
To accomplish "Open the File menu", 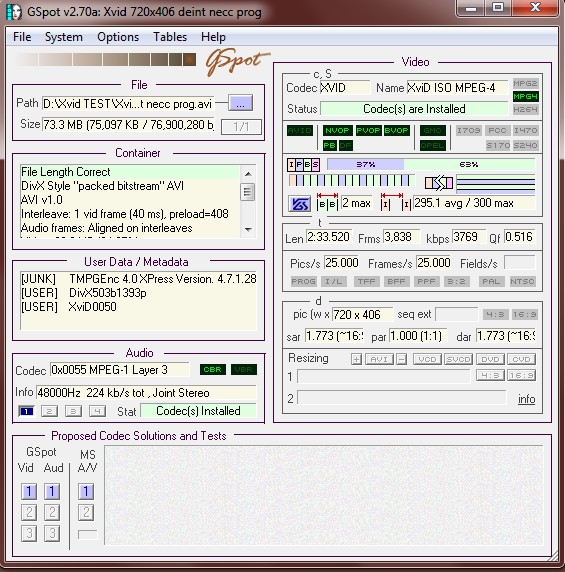I will (22, 37).
